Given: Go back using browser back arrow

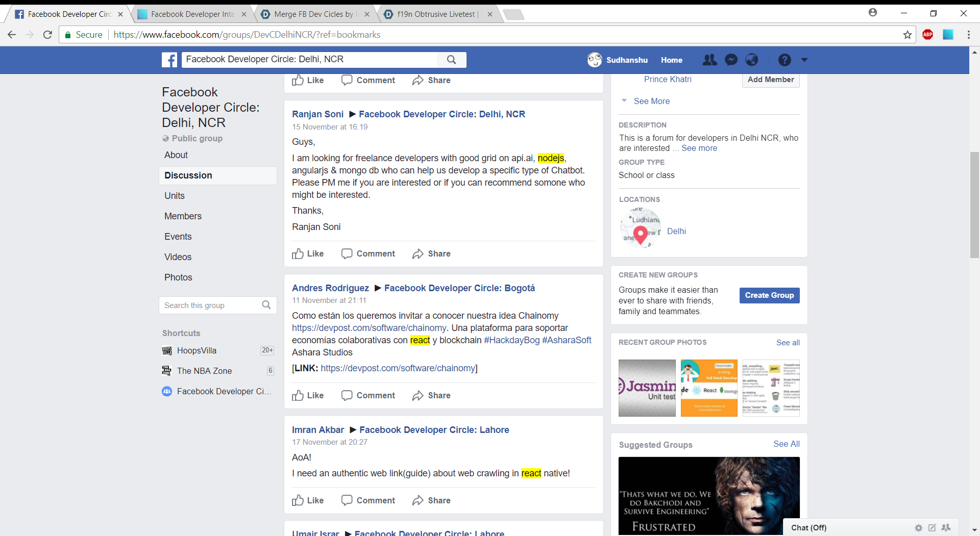Looking at the screenshot, I should tap(12, 35).
